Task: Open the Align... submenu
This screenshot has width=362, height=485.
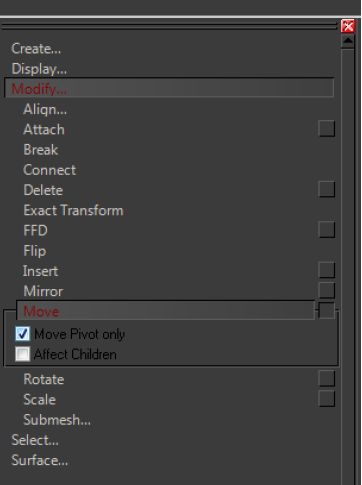Action: 45,109
